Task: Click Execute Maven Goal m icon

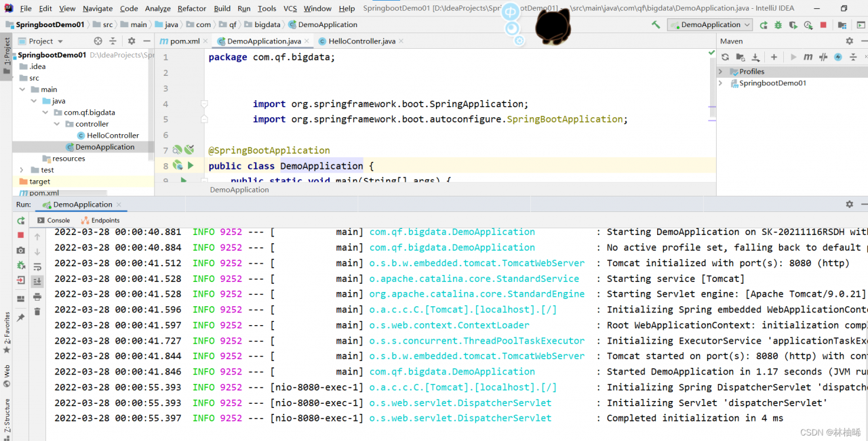Action: 808,57
